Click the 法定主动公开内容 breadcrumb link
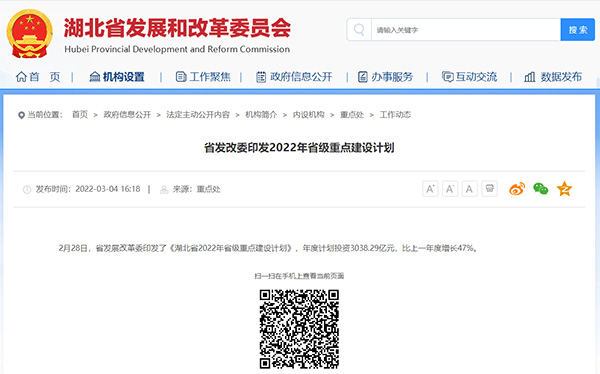Image resolution: width=600 pixels, height=374 pixels. [198, 114]
